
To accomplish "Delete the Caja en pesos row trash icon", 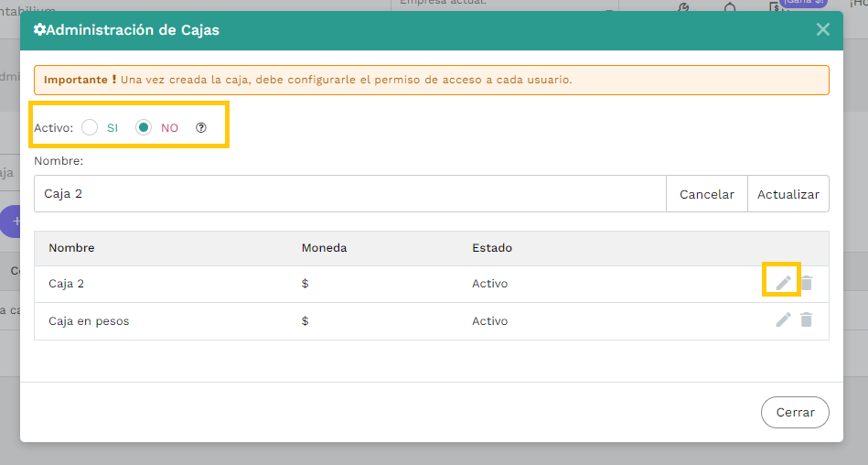I will click(807, 319).
